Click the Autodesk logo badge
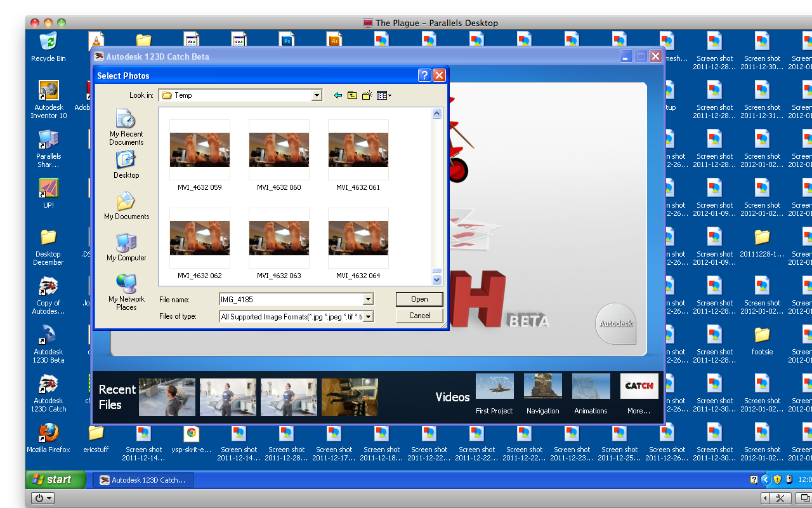 (x=616, y=324)
